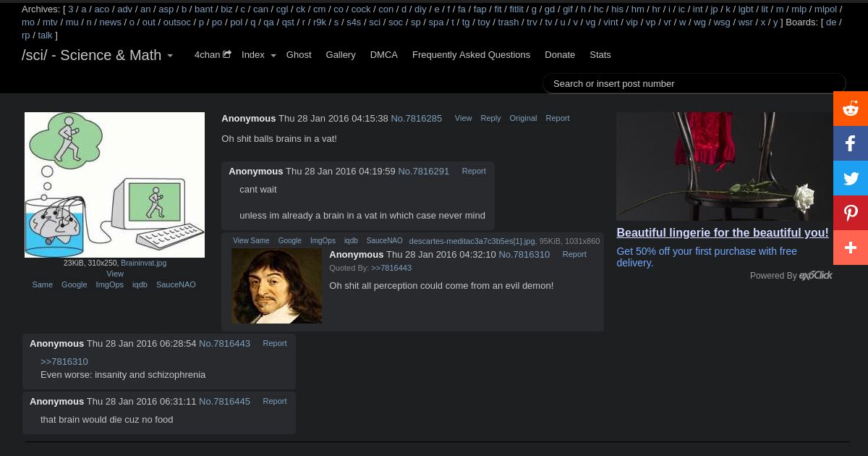This screenshot has width=868, height=456.
Task: Open descartes-meditac3a7c3b5es[1].jpg file link
Action: tap(472, 241)
